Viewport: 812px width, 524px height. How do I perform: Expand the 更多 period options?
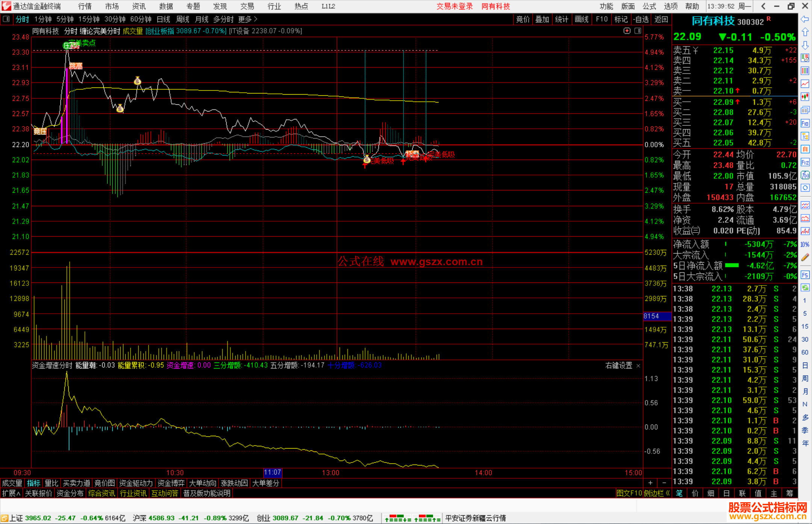point(247,19)
